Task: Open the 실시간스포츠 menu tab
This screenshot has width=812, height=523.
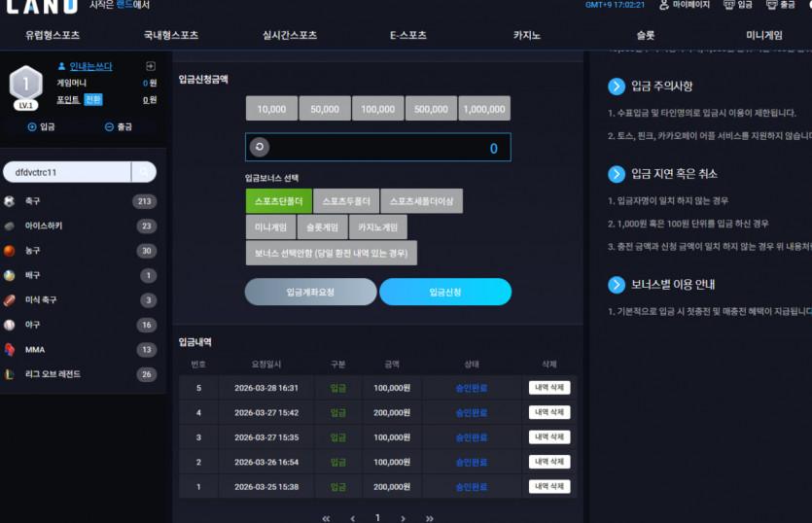Action: pos(290,35)
